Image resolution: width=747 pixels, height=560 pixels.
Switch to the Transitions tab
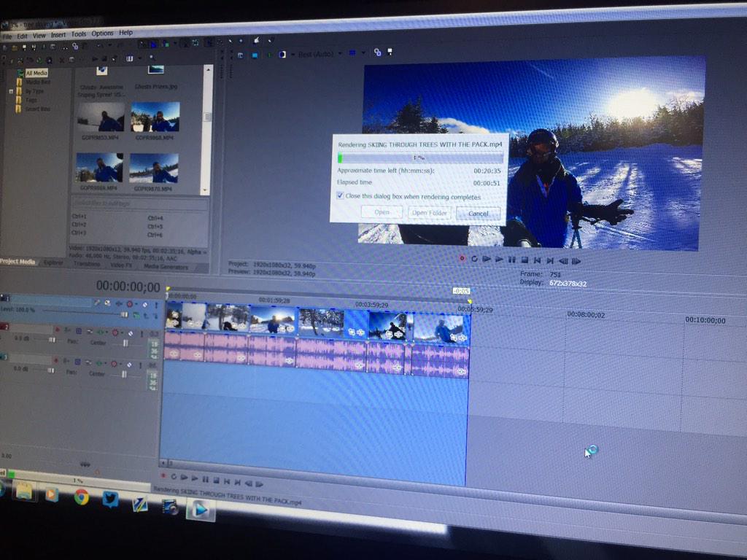pyautogui.click(x=87, y=264)
